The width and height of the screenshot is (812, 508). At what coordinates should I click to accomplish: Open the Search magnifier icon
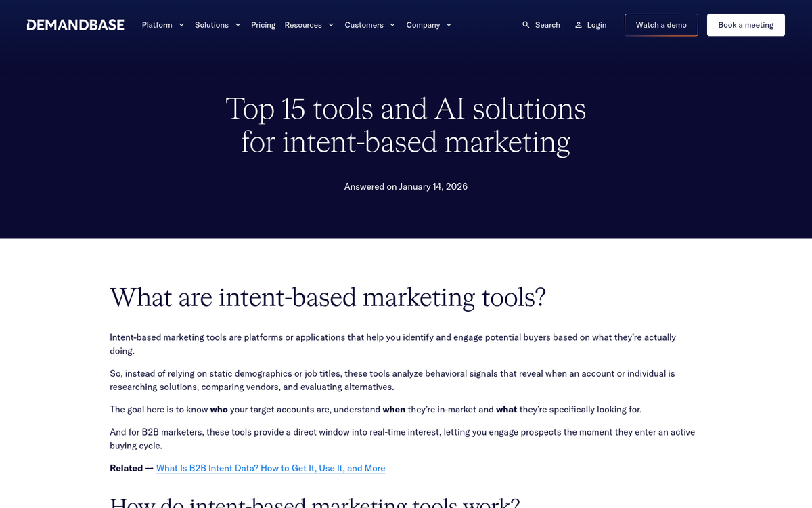tap(526, 24)
